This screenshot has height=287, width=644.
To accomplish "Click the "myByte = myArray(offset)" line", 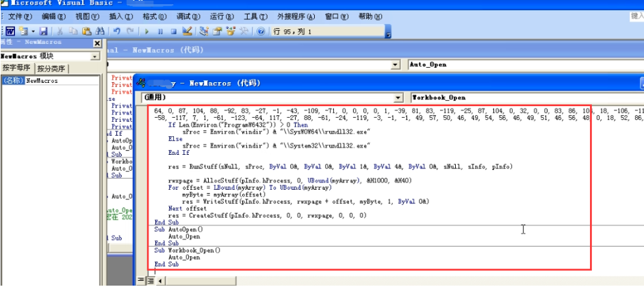I will pos(224,195).
